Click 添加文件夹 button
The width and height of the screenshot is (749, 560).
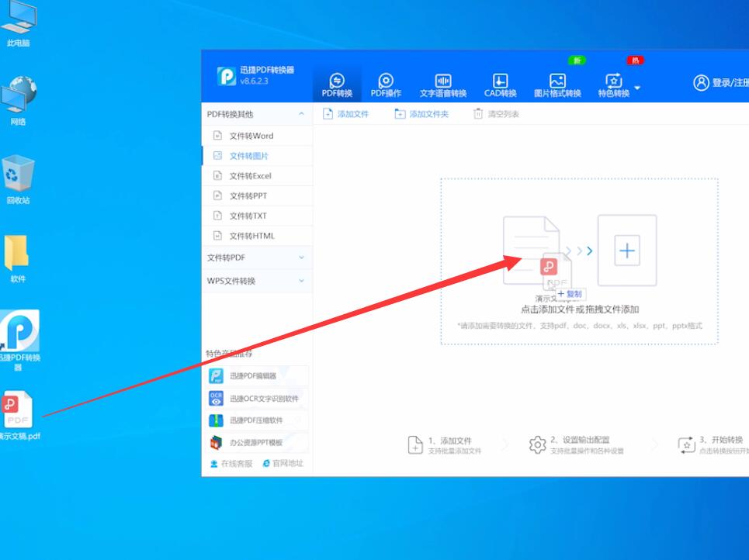click(421, 114)
